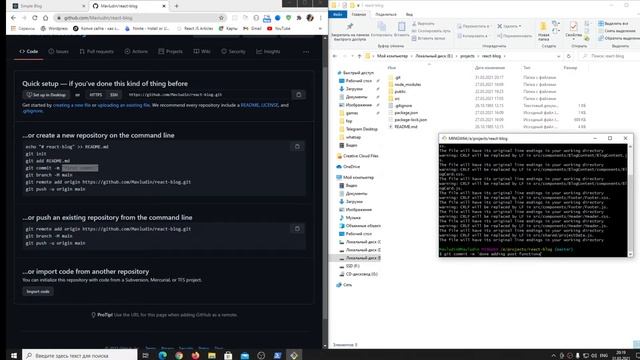
Task: Open the Move to dropdown in ribbon
Action: point(474,26)
